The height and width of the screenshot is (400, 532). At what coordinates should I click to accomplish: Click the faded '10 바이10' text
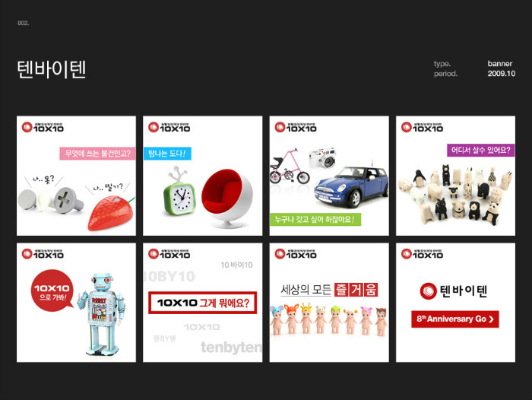click(x=237, y=265)
